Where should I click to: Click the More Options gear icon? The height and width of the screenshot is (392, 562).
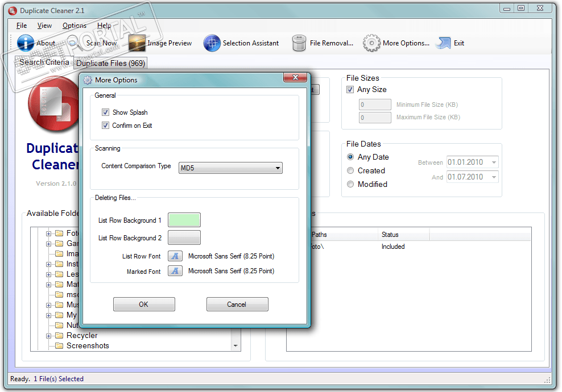371,43
